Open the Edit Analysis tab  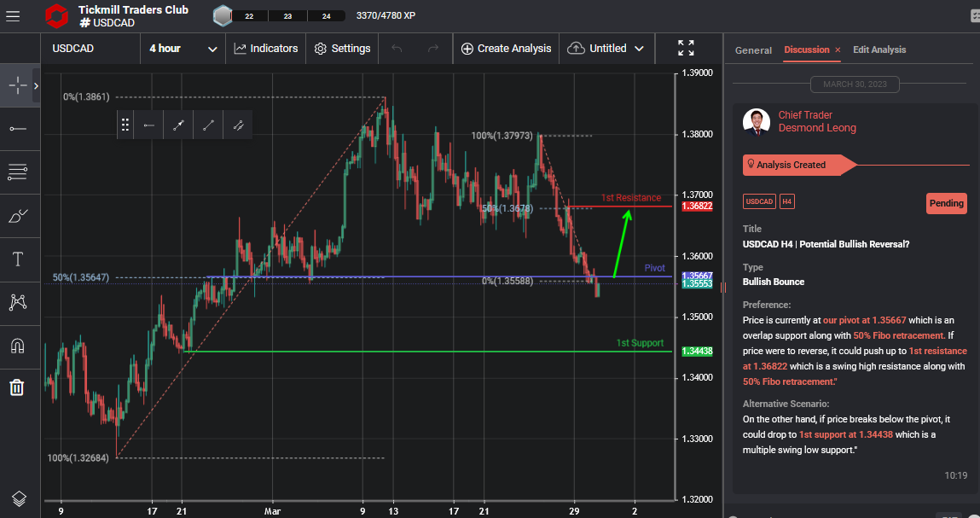click(x=879, y=49)
